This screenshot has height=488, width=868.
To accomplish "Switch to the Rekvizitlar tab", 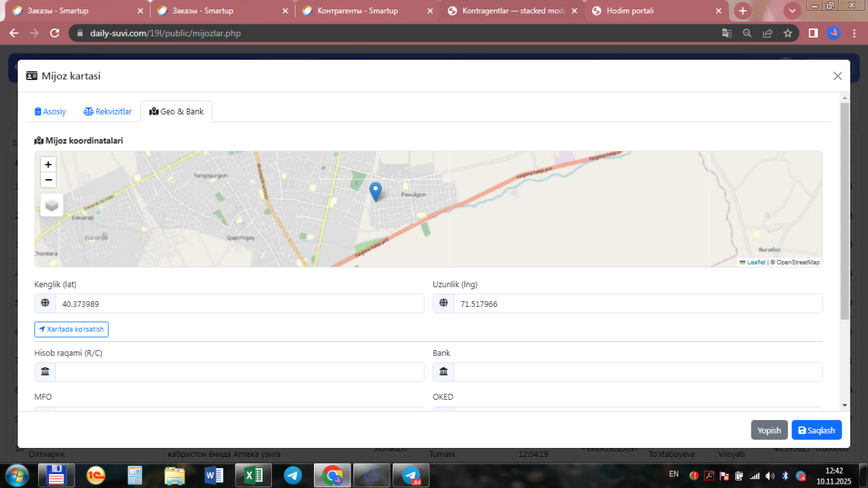I will coord(108,111).
